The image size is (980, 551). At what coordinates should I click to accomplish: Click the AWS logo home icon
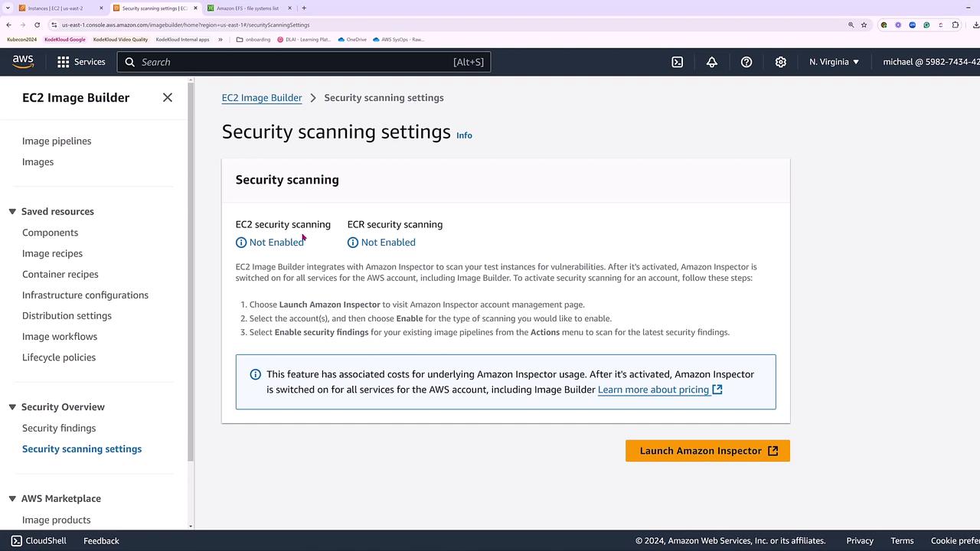coord(23,62)
